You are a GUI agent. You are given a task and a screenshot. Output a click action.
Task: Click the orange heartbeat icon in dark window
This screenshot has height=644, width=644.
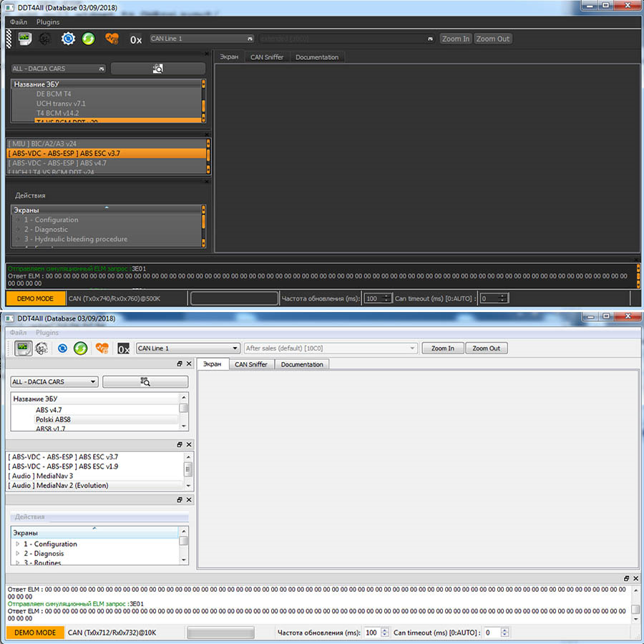pyautogui.click(x=112, y=39)
